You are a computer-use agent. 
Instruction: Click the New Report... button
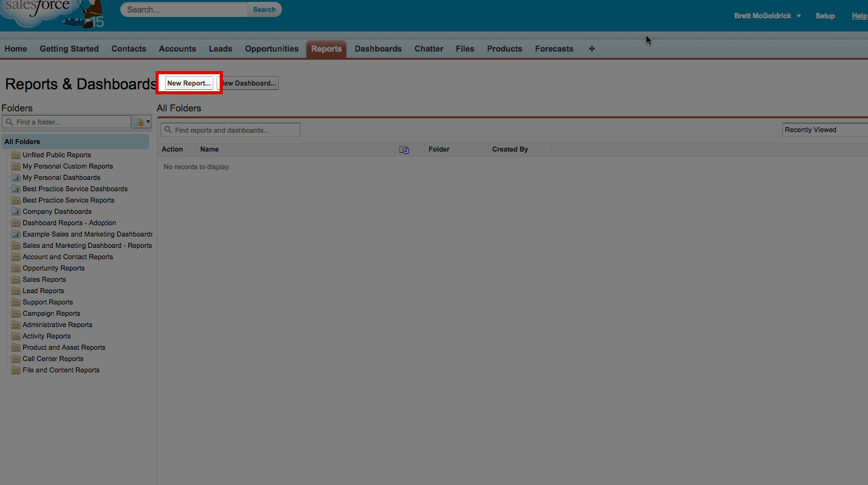pos(189,83)
